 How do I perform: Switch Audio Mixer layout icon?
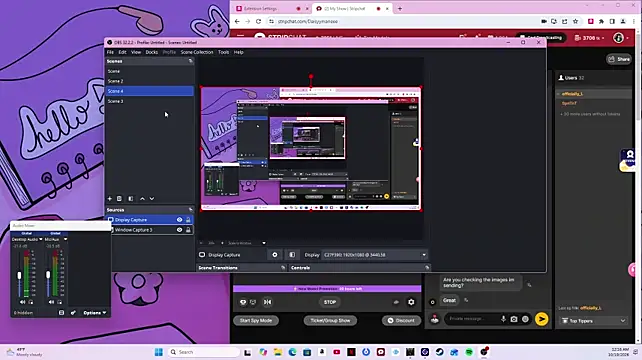tap(61, 313)
